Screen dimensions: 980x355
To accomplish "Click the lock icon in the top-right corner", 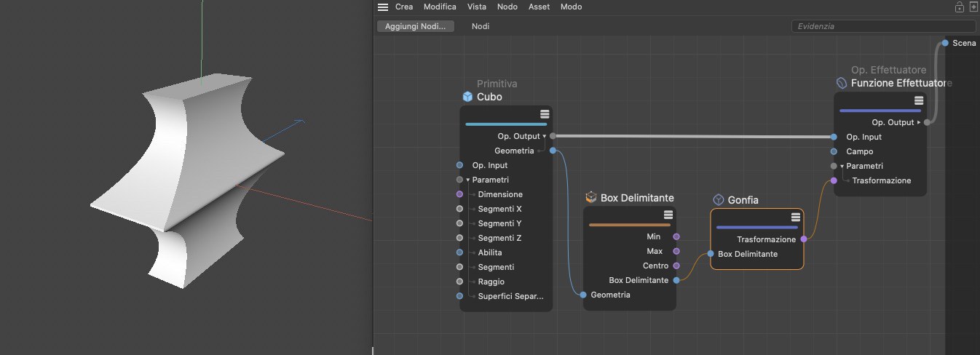I will point(959,7).
